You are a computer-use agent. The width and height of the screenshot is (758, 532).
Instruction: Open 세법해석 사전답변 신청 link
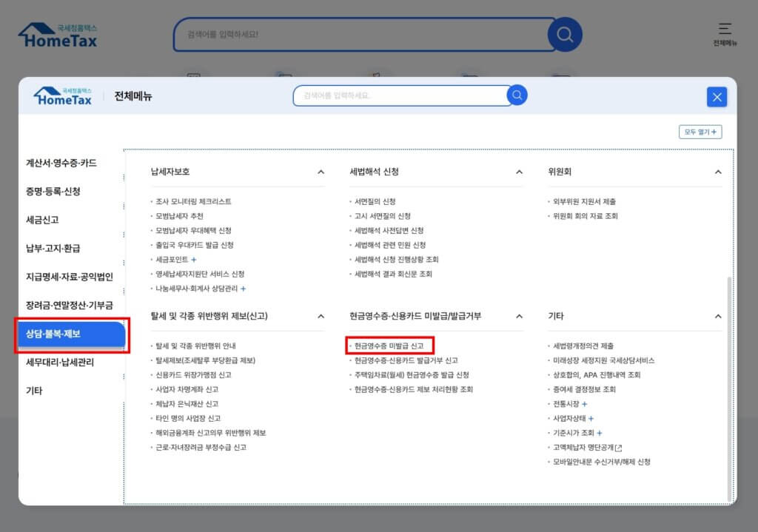pyautogui.click(x=389, y=231)
